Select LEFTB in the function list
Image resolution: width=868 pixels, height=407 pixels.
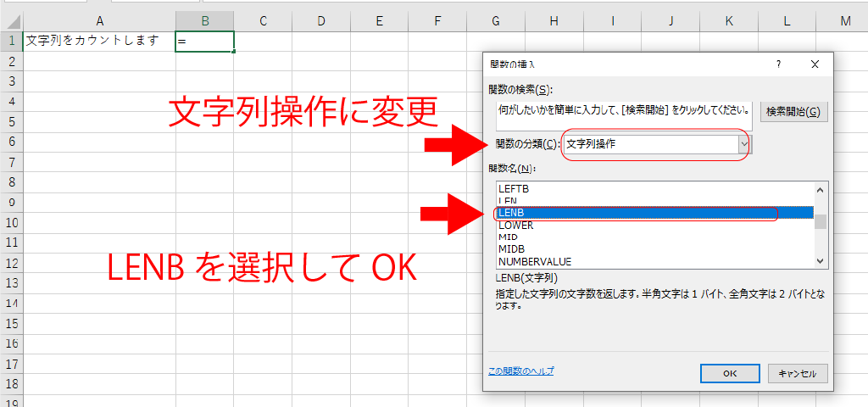tap(514, 188)
